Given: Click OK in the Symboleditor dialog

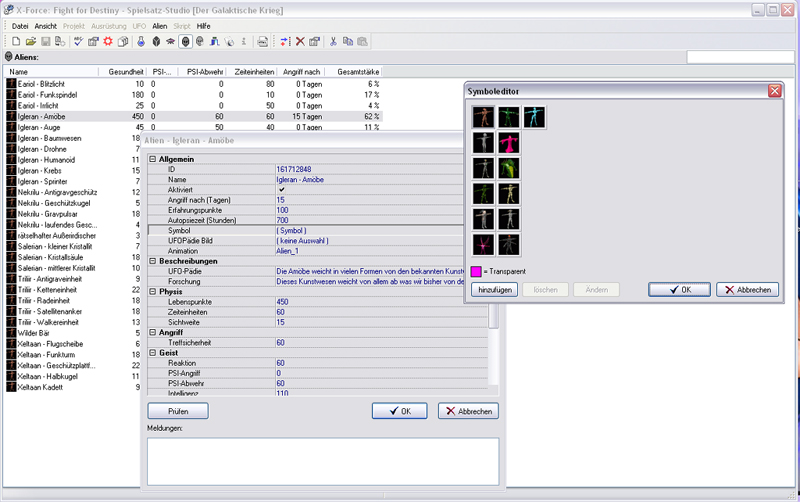Looking at the screenshot, I should [x=679, y=290].
